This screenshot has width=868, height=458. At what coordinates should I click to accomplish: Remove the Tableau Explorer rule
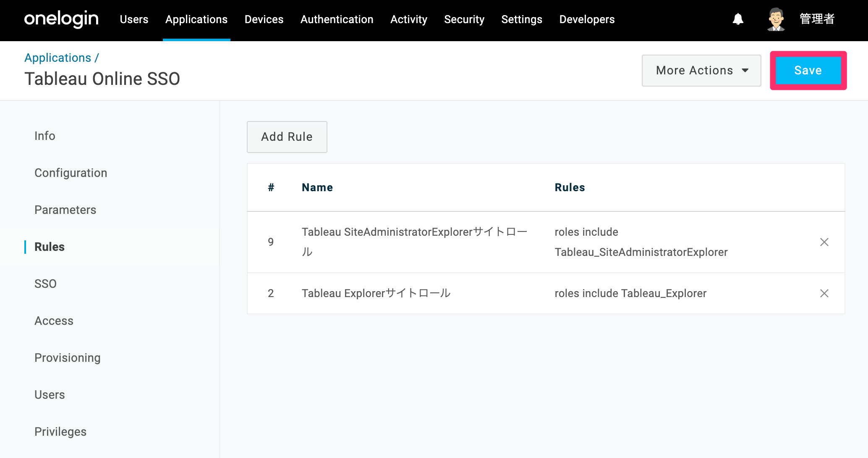click(824, 293)
